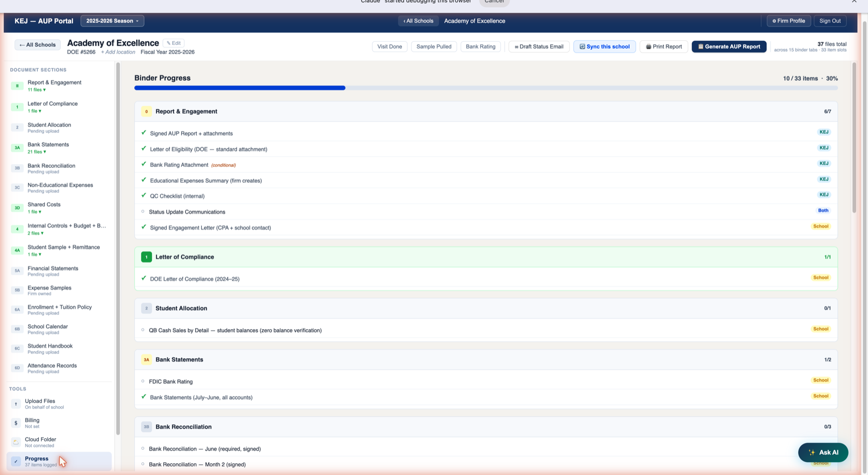Click the 3C Non-Educational Expenses badge

click(x=17, y=188)
